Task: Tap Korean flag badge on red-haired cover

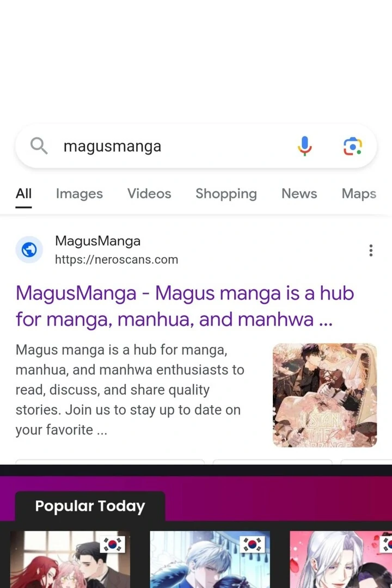Action: pyautogui.click(x=112, y=544)
